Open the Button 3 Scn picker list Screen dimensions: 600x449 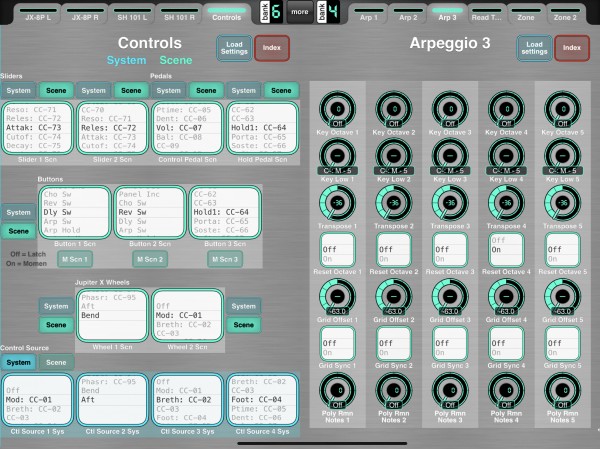pos(225,212)
